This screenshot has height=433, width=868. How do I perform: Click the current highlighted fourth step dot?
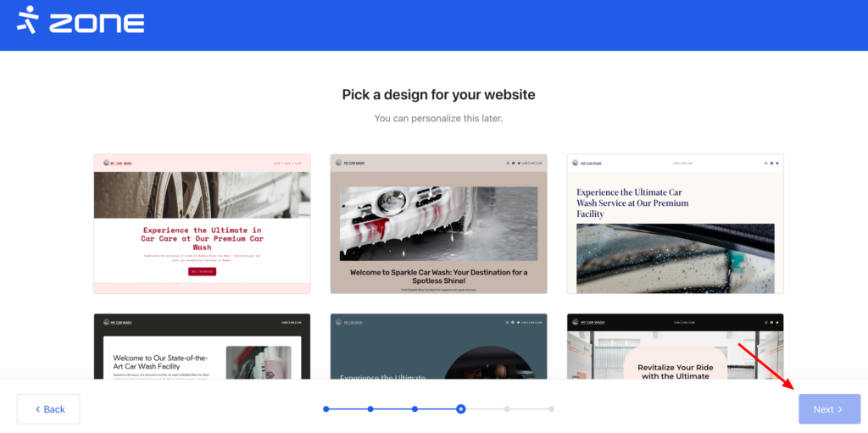point(460,409)
